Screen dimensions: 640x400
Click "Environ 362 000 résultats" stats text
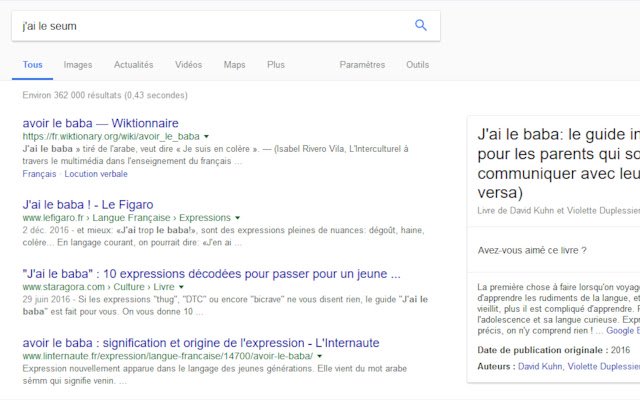point(105,95)
